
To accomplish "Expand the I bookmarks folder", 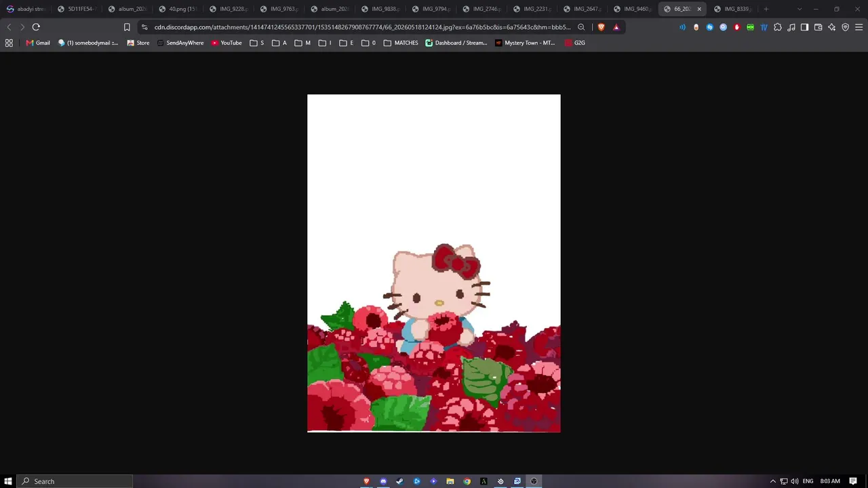I will (325, 43).
